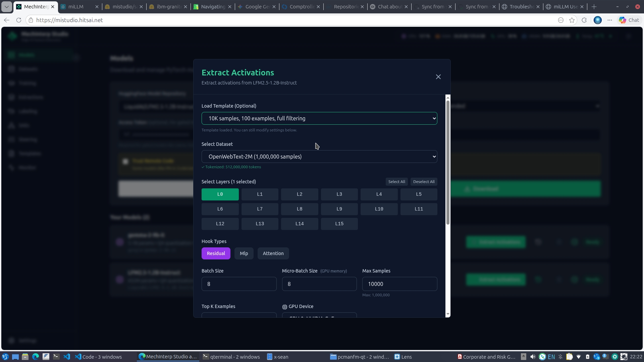Open qterminal taskbar entry

pyautogui.click(x=231, y=357)
